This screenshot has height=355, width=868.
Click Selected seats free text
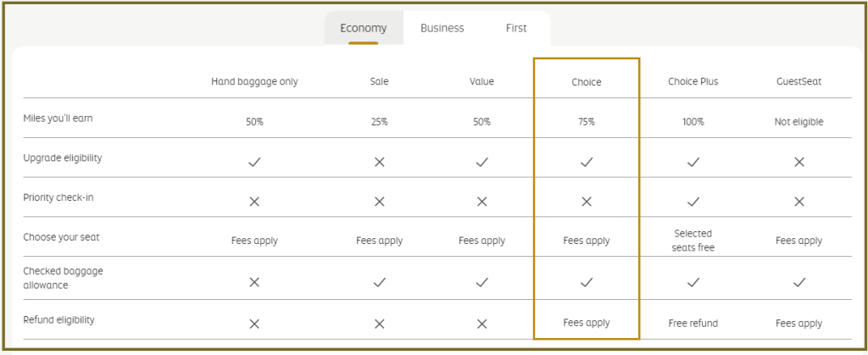(x=693, y=241)
